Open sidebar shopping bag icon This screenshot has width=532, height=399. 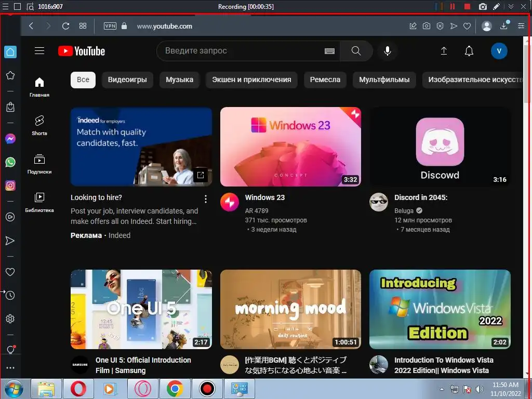pos(10,107)
